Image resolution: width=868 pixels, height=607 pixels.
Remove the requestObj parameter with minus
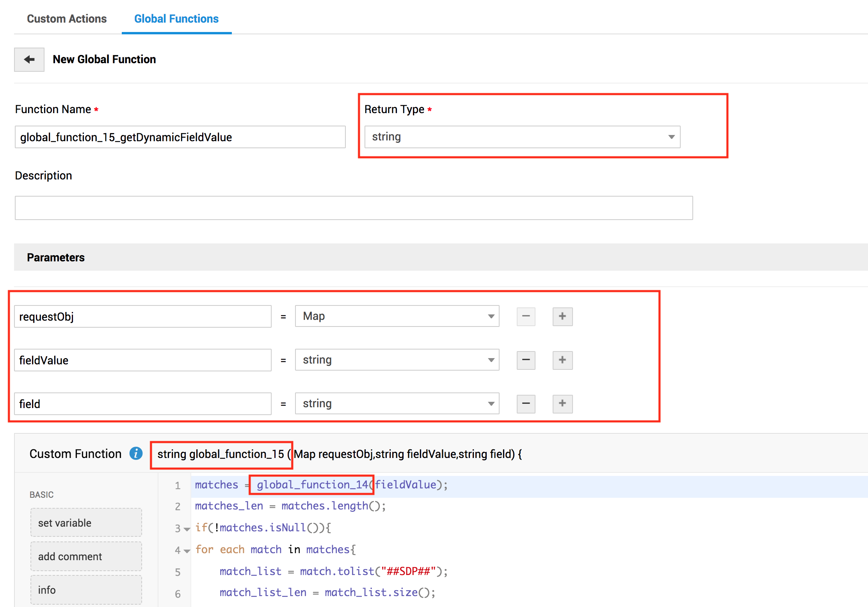click(x=526, y=316)
